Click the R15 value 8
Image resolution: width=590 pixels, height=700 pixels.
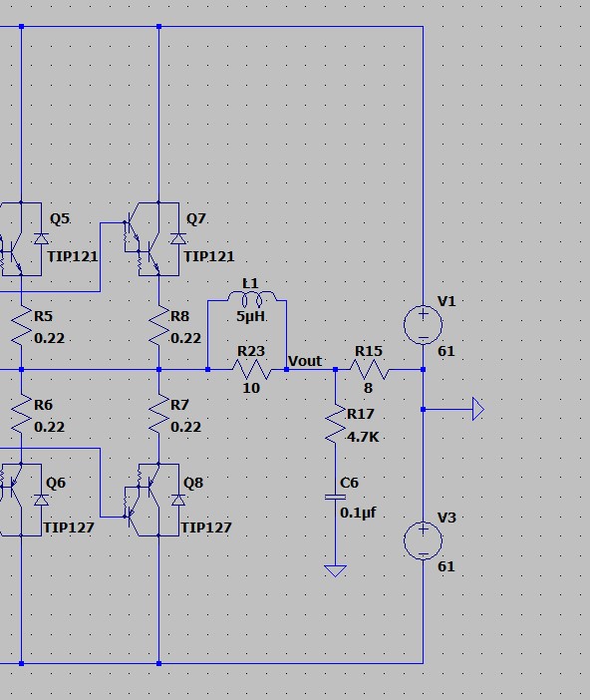[x=368, y=388]
